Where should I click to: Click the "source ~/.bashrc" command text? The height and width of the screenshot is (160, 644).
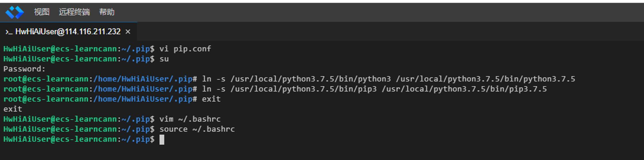(x=197, y=129)
